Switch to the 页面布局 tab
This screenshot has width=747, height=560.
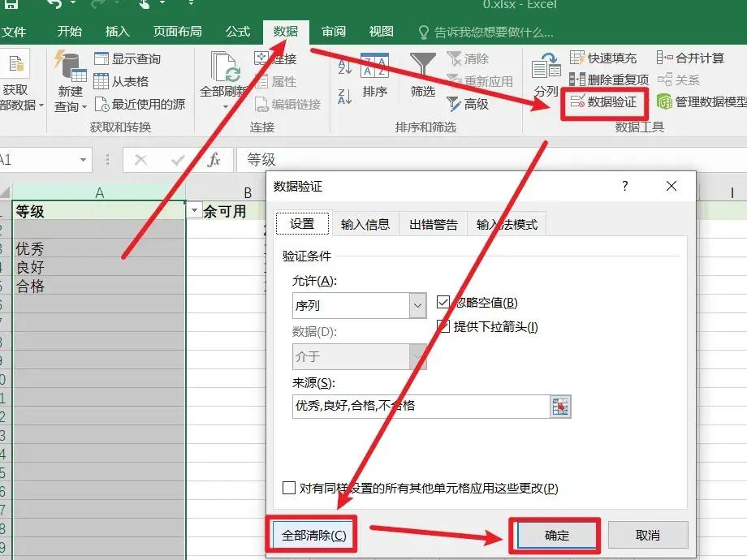[x=177, y=32]
